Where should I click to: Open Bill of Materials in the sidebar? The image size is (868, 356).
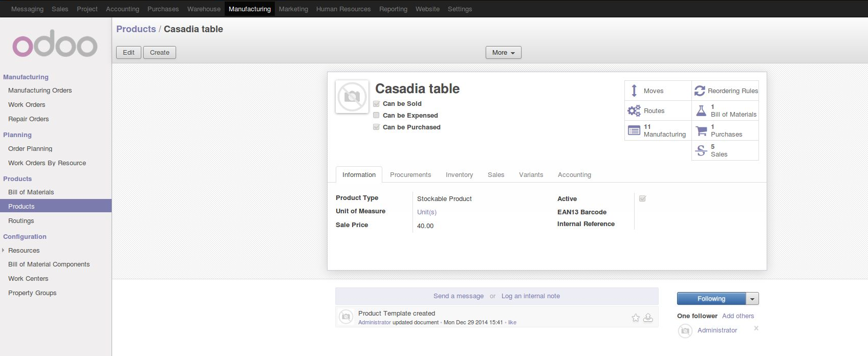pyautogui.click(x=31, y=192)
